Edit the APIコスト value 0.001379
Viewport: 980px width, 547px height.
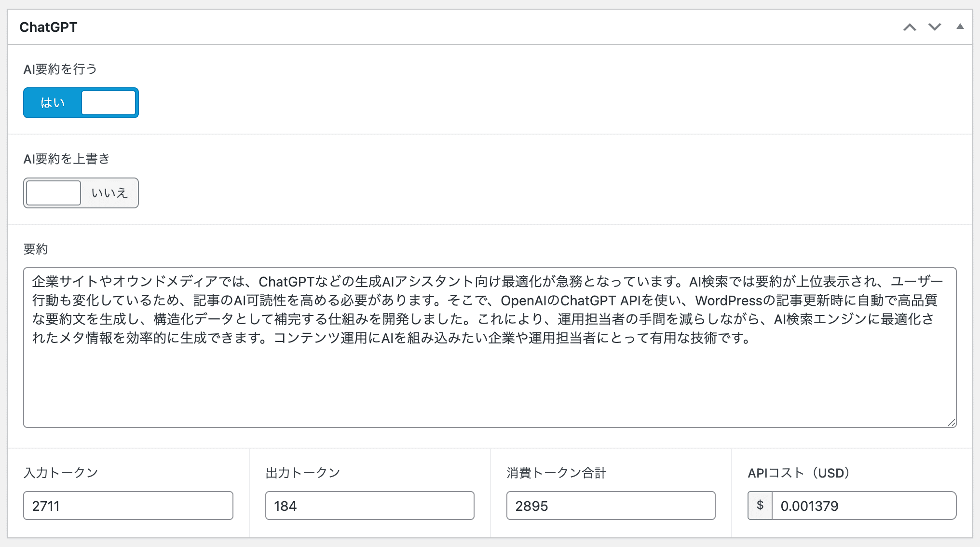click(863, 506)
